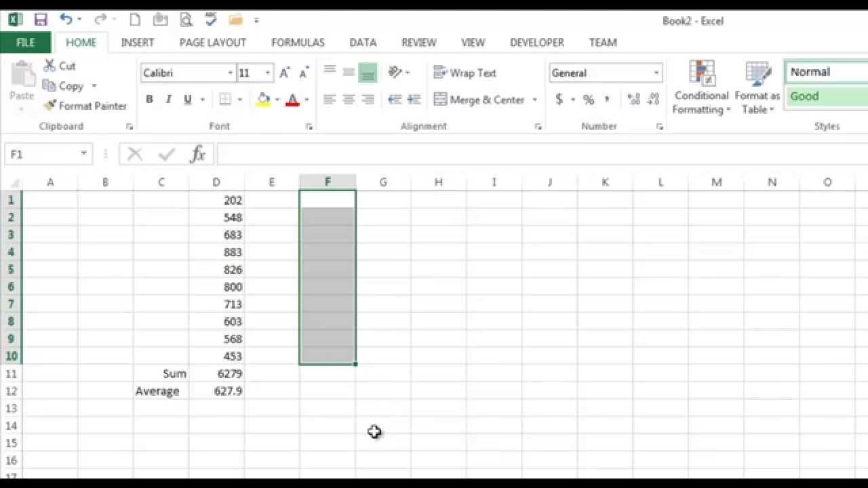The width and height of the screenshot is (868, 488).
Task: Click the Increase Decimal icon
Action: point(634,100)
